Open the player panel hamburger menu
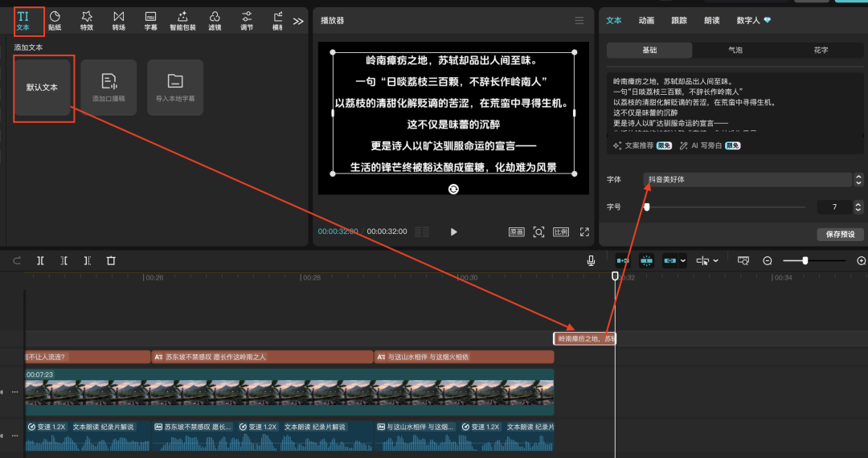 tap(579, 20)
